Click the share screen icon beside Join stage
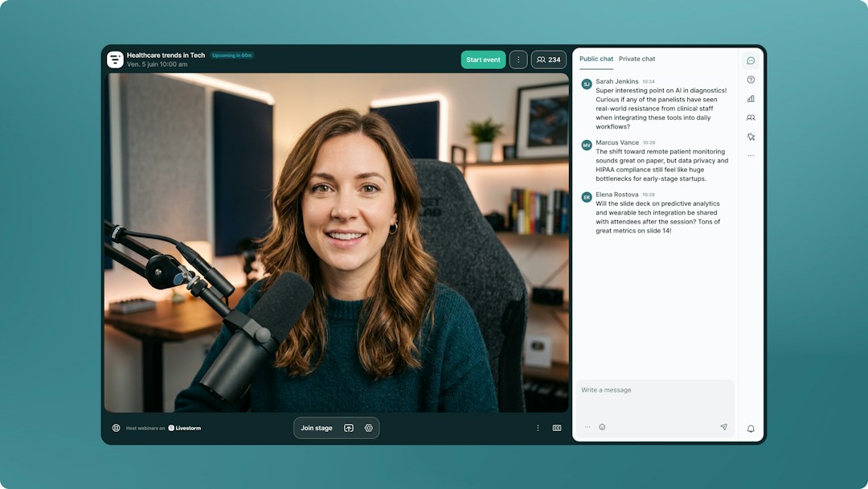 (x=348, y=428)
